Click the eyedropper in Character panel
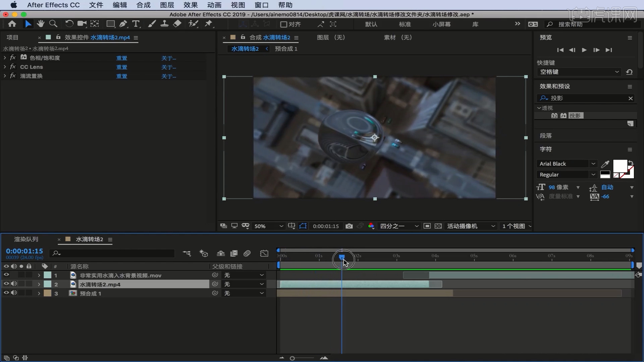 [605, 164]
